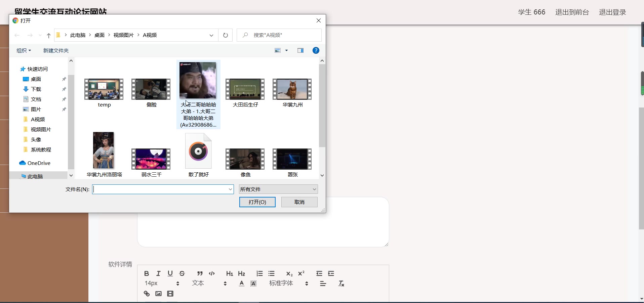This screenshot has width=644, height=303.
Task: Clear text formatting in editor
Action: pyautogui.click(x=341, y=284)
